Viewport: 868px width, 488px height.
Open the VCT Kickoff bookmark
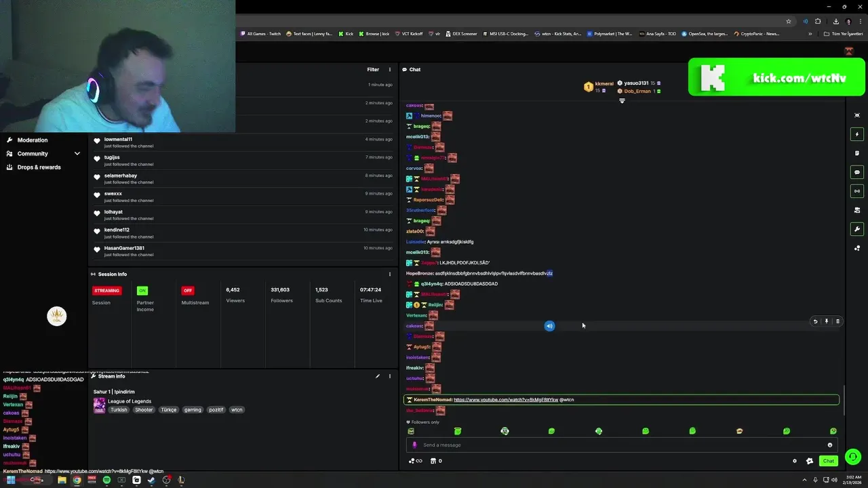(x=408, y=34)
